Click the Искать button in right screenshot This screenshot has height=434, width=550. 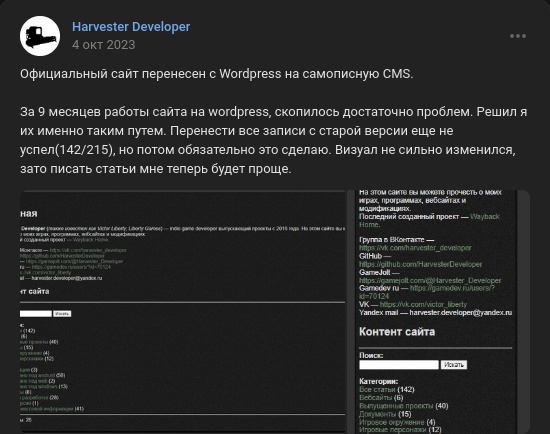pyautogui.click(x=454, y=365)
